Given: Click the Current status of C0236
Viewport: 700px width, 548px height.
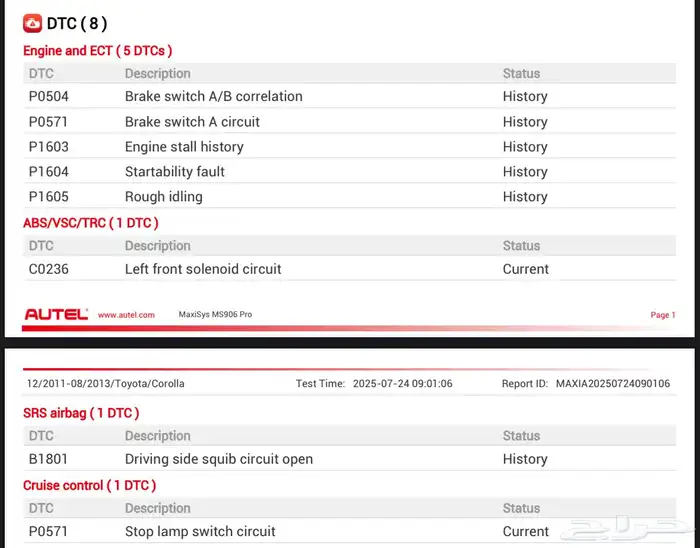Looking at the screenshot, I should (525, 269).
